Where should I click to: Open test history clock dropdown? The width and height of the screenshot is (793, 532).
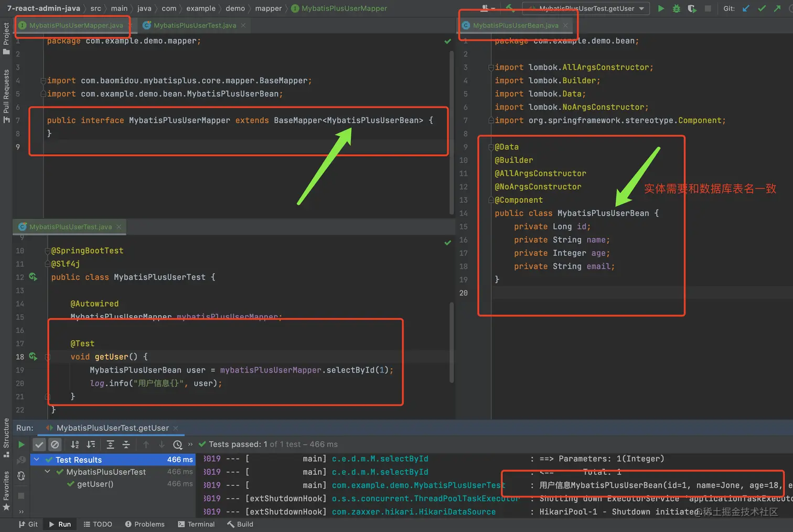[178, 444]
